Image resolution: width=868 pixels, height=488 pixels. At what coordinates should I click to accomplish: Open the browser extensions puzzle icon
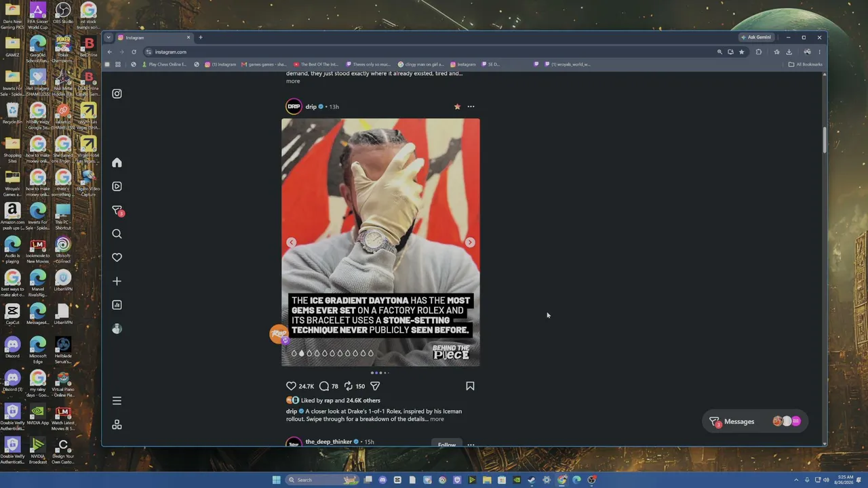coord(759,52)
